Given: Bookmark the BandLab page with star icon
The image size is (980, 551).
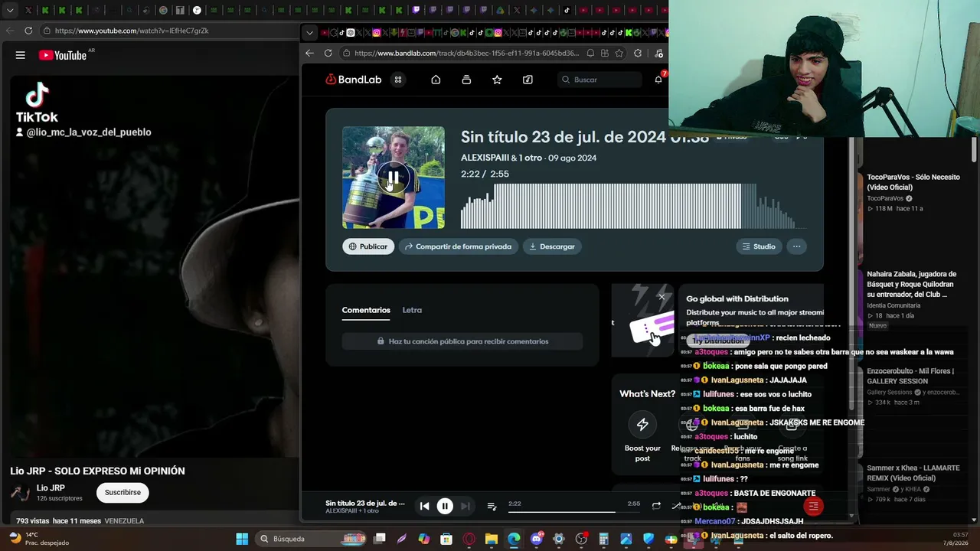Looking at the screenshot, I should (x=619, y=53).
